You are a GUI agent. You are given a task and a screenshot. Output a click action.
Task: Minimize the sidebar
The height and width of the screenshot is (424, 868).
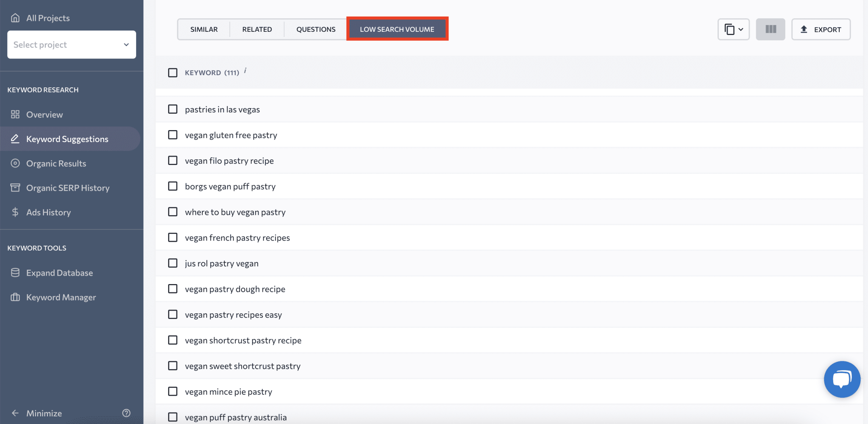(x=44, y=413)
